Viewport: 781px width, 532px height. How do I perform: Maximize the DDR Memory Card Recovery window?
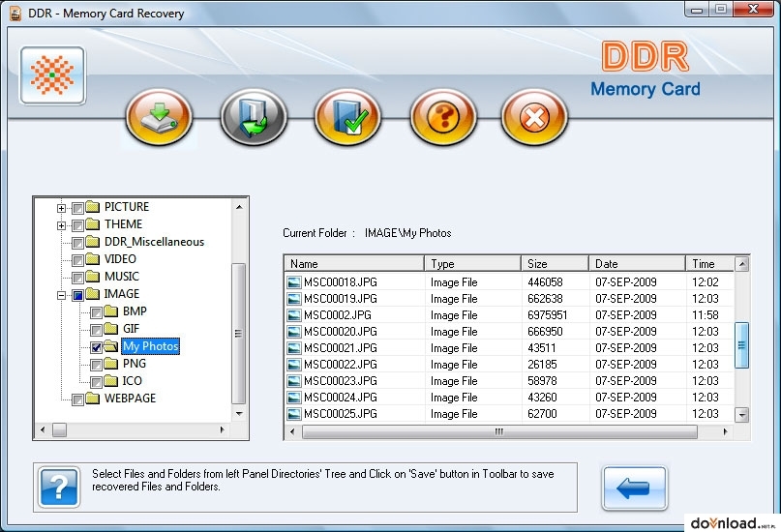(x=721, y=10)
